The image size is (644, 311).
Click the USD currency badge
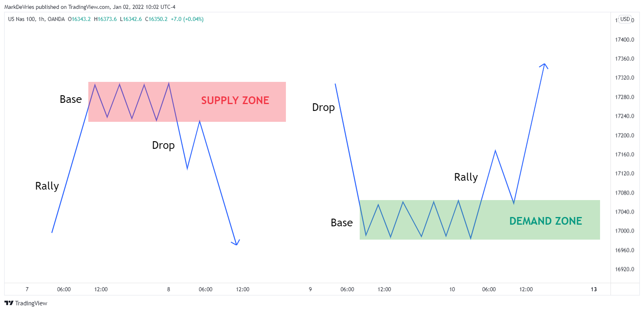coord(625,19)
